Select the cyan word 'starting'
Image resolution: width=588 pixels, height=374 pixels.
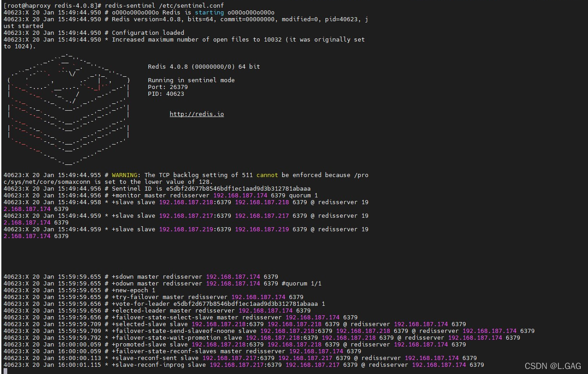tap(209, 12)
